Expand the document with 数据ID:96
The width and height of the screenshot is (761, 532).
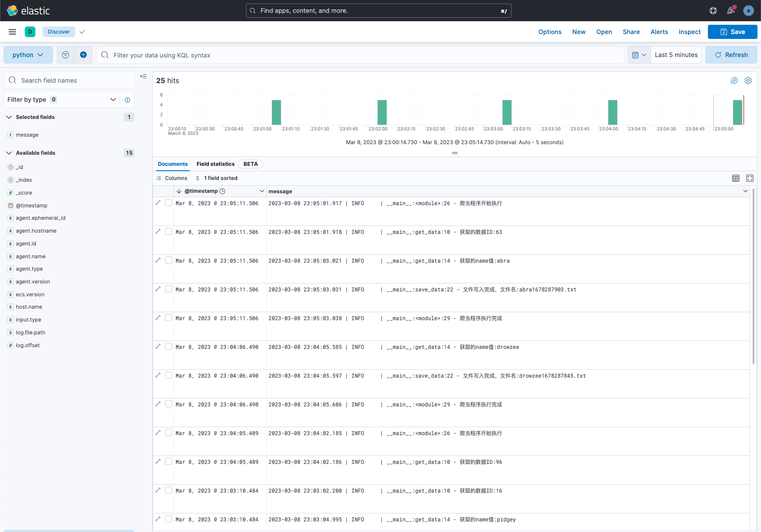coord(158,461)
